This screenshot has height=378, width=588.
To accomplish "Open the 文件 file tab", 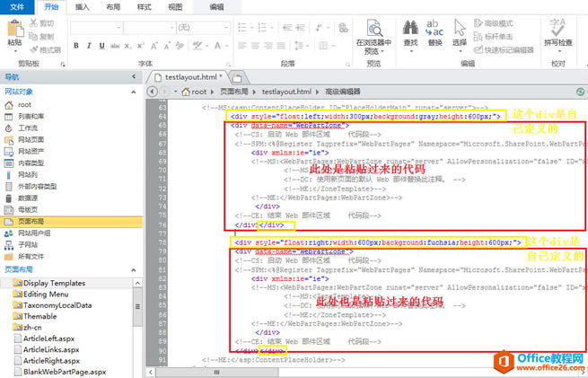I will 17,7.
